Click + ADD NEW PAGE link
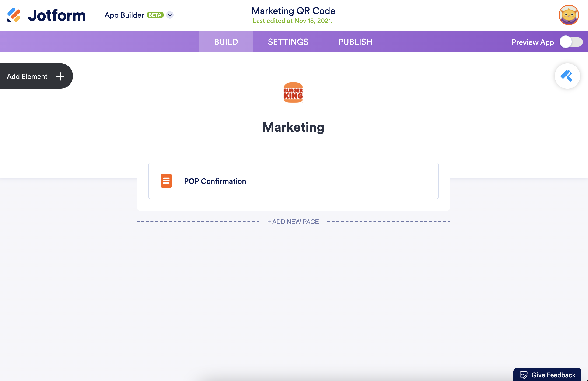 coord(293,222)
